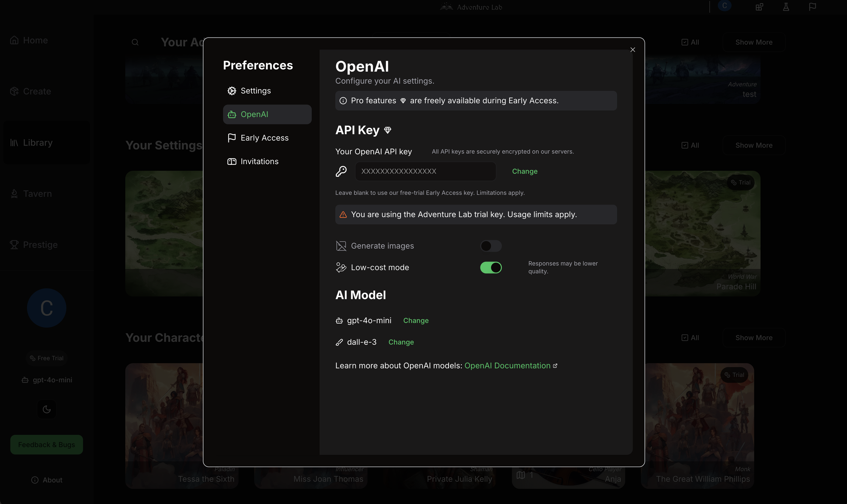847x504 pixels.
Task: Close the Preferences dialog
Action: [x=633, y=49]
